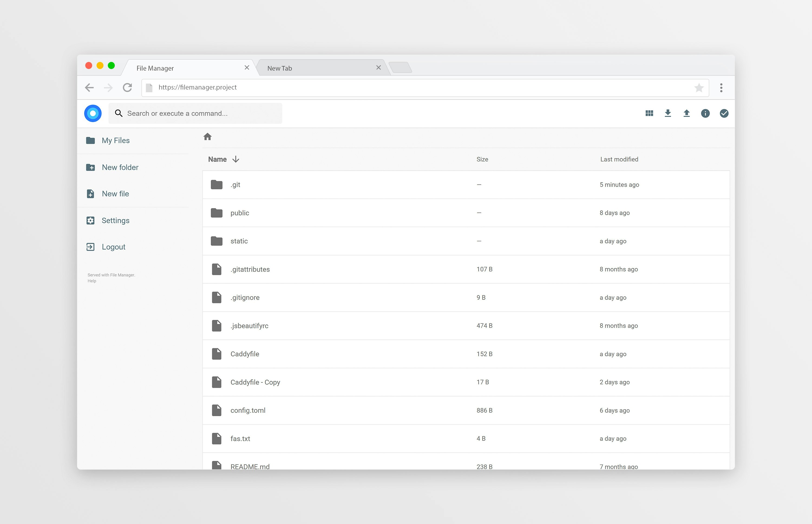The width and height of the screenshot is (812, 524).
Task: Click the File Browser logo
Action: tap(93, 113)
